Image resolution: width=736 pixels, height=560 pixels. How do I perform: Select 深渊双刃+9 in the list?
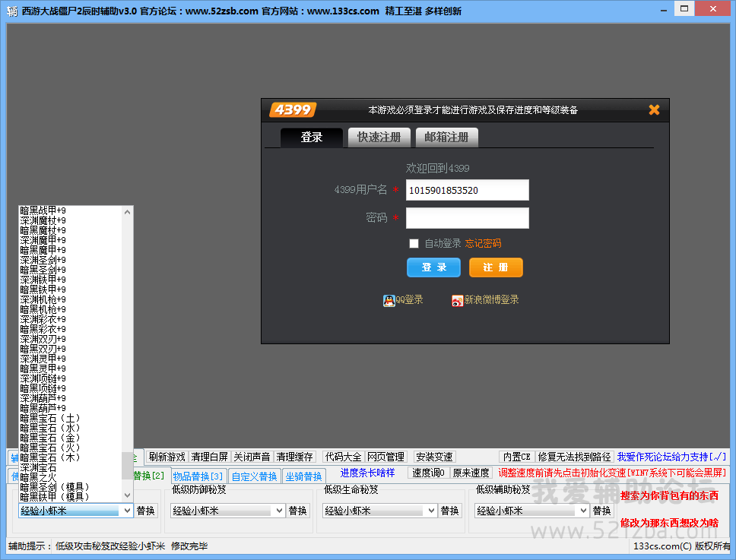(70, 339)
